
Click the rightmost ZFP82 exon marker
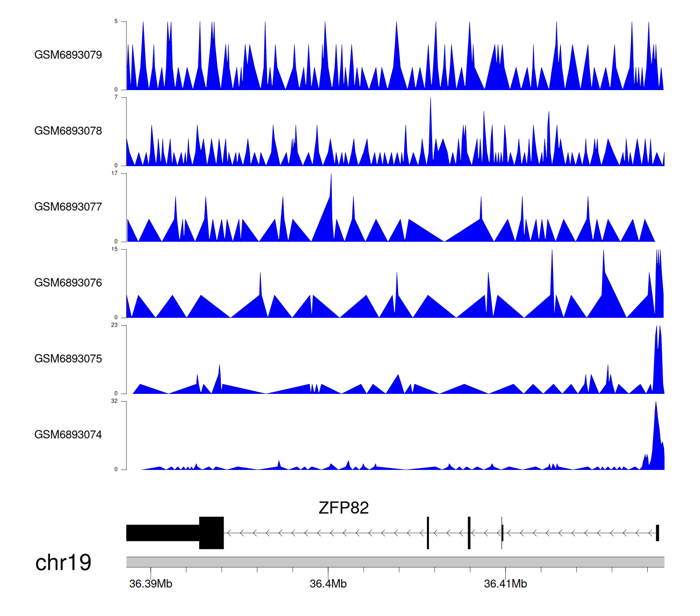[657, 533]
